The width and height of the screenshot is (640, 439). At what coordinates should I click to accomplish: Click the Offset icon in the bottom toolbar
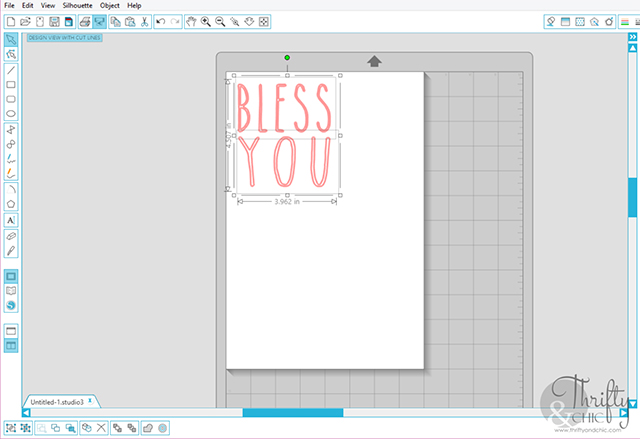[x=162, y=428]
